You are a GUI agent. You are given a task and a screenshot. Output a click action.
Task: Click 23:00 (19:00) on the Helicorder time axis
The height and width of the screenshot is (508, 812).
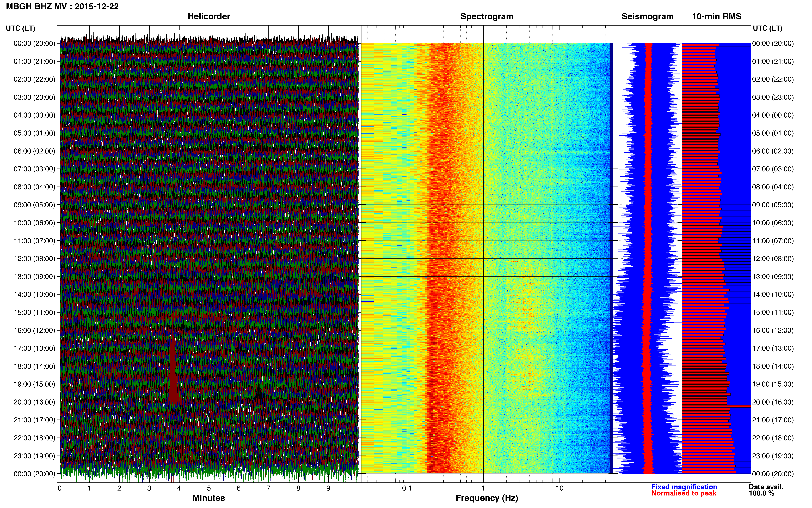click(34, 456)
